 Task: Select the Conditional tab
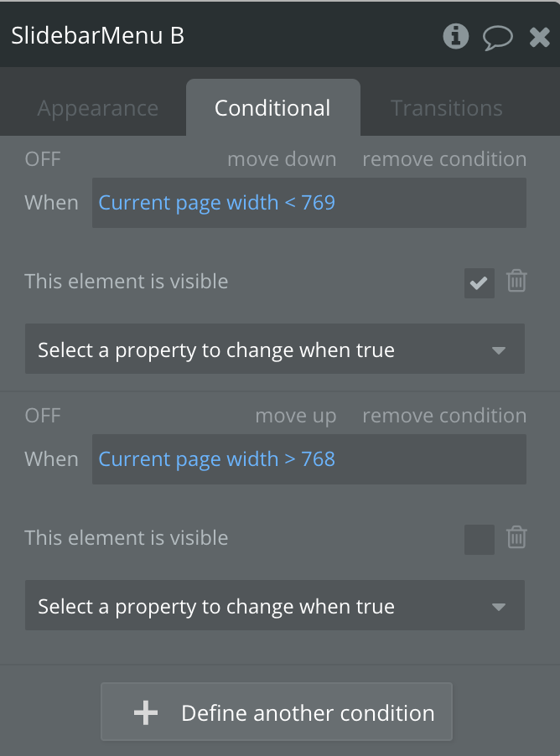click(272, 108)
